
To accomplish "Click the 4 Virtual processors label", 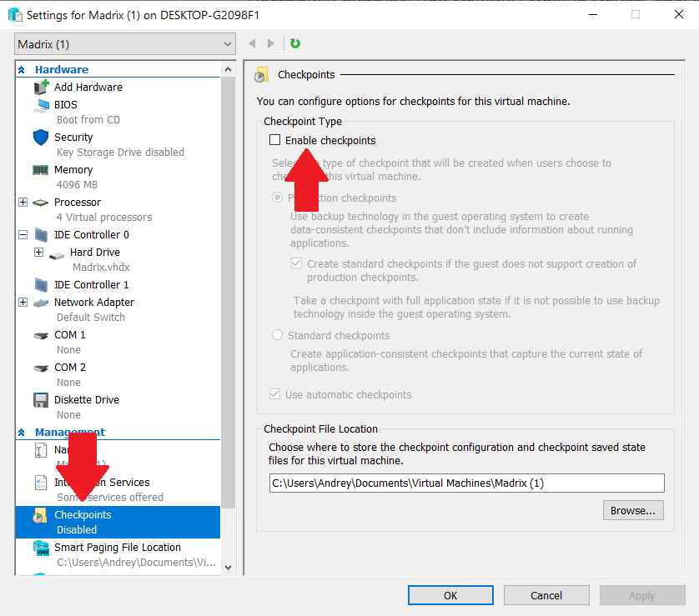I will point(104,217).
